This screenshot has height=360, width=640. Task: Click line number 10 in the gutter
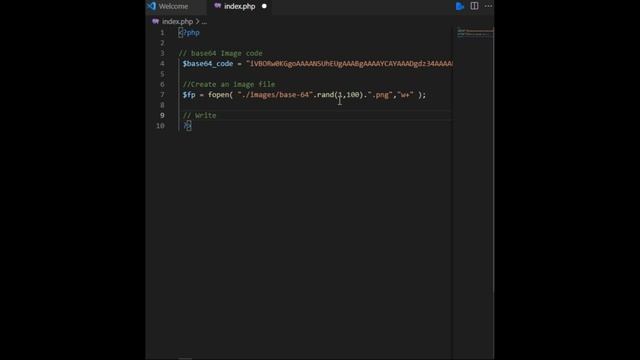(160, 126)
